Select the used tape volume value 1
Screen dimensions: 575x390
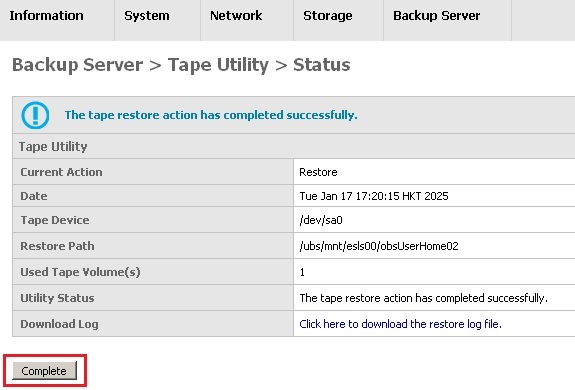tap(302, 272)
